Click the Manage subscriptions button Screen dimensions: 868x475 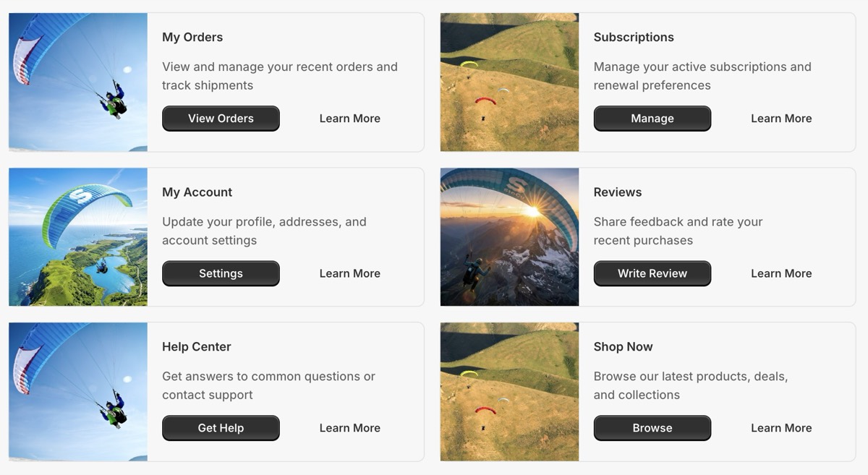coord(652,119)
